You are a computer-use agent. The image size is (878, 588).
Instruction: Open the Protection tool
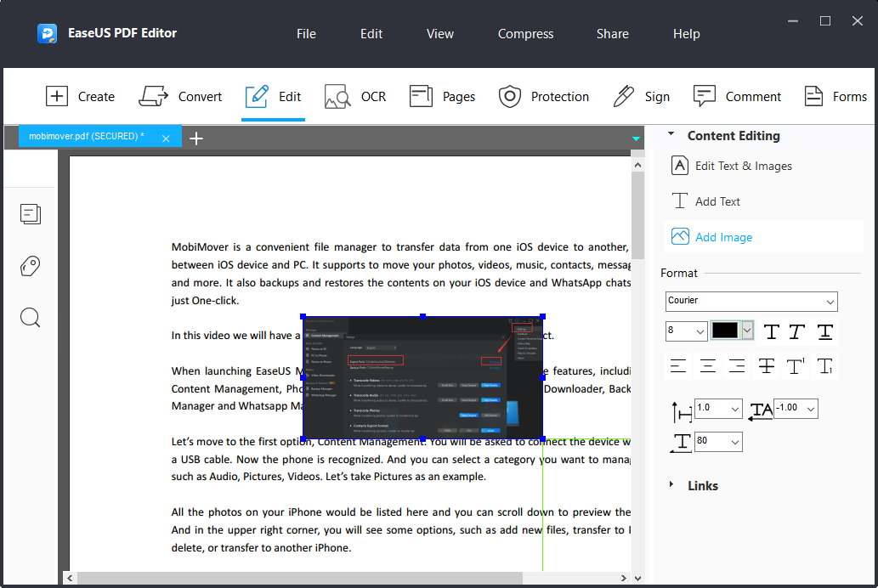(x=544, y=96)
